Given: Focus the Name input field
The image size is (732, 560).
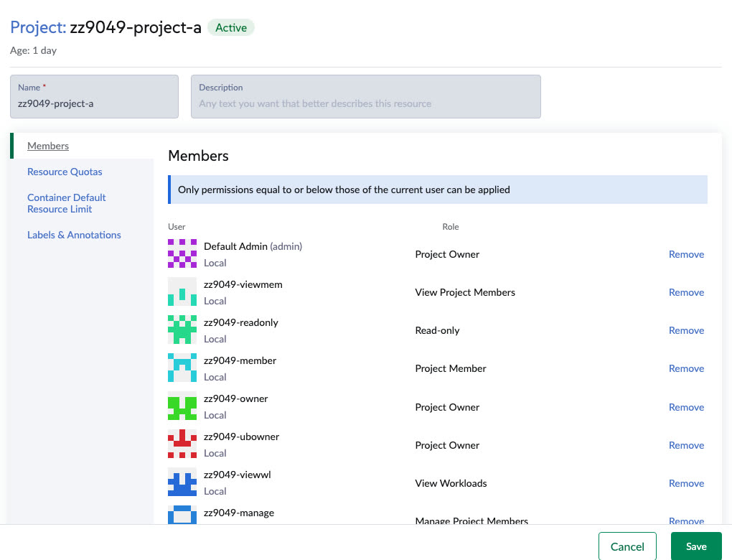Looking at the screenshot, I should [94, 97].
